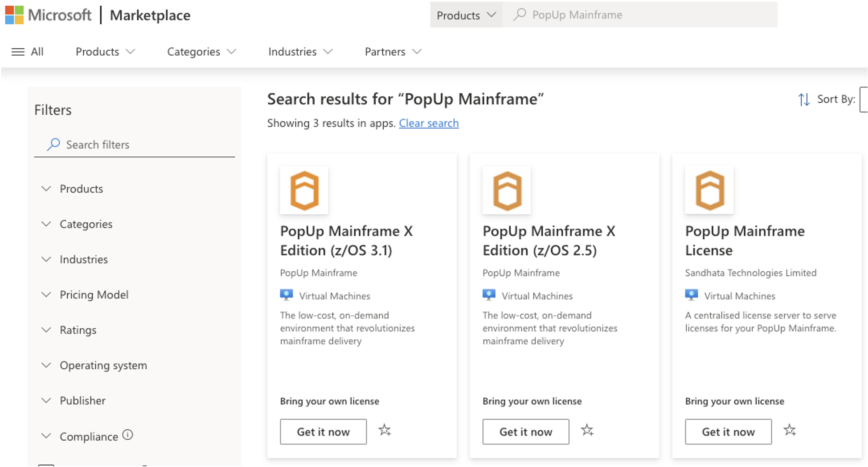Get PopUp Mainframe License now

[x=728, y=432]
